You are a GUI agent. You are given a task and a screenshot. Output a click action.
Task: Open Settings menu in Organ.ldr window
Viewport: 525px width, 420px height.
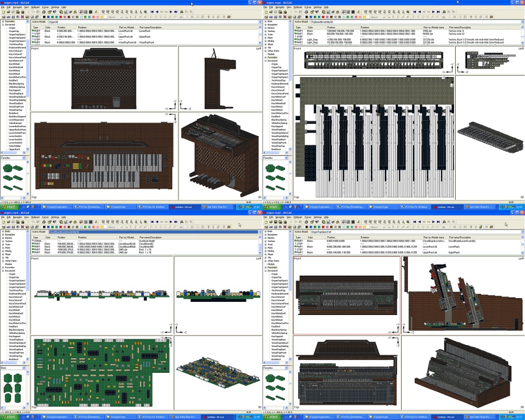[x=55, y=7]
